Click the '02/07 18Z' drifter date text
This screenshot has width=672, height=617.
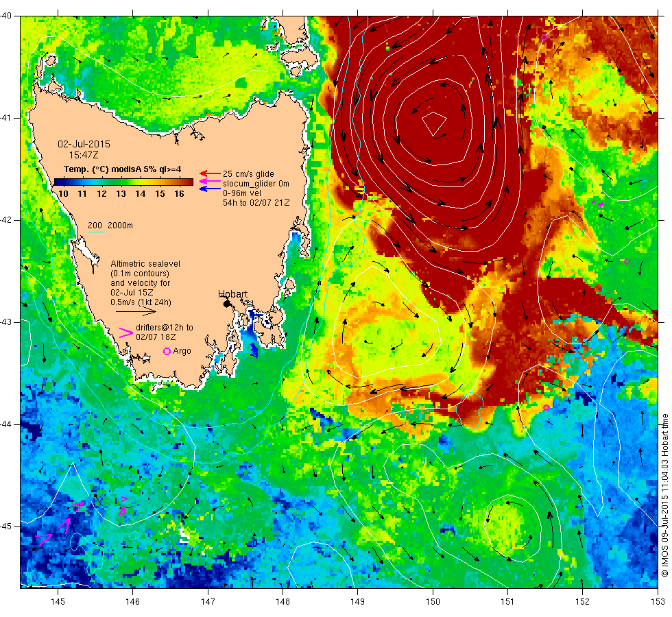pos(156,337)
